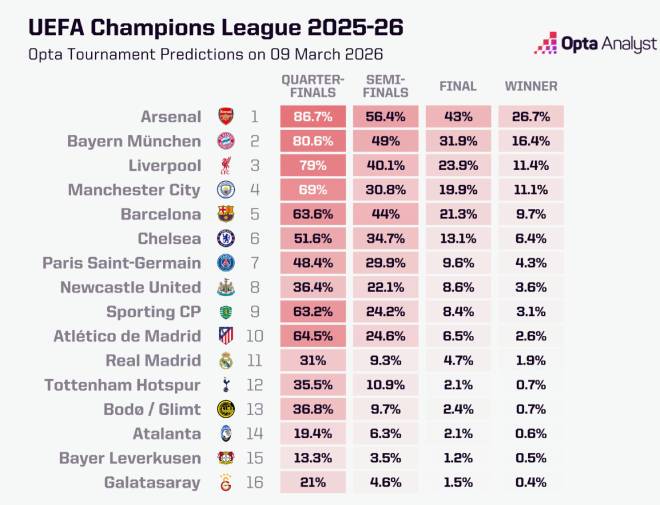Image resolution: width=660 pixels, height=505 pixels.
Task: Click the Barcelona crest icon
Action: click(225, 214)
